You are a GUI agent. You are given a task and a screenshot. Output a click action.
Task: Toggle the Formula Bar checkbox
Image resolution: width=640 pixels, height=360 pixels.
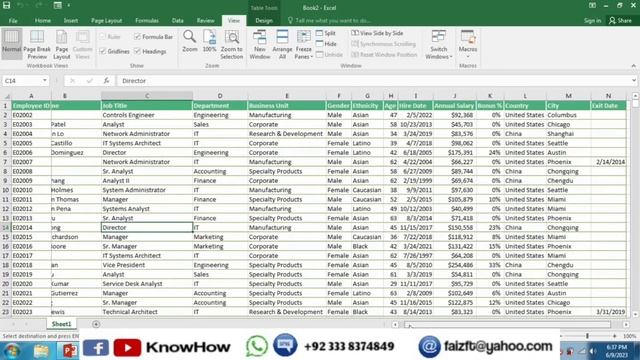[x=137, y=37]
